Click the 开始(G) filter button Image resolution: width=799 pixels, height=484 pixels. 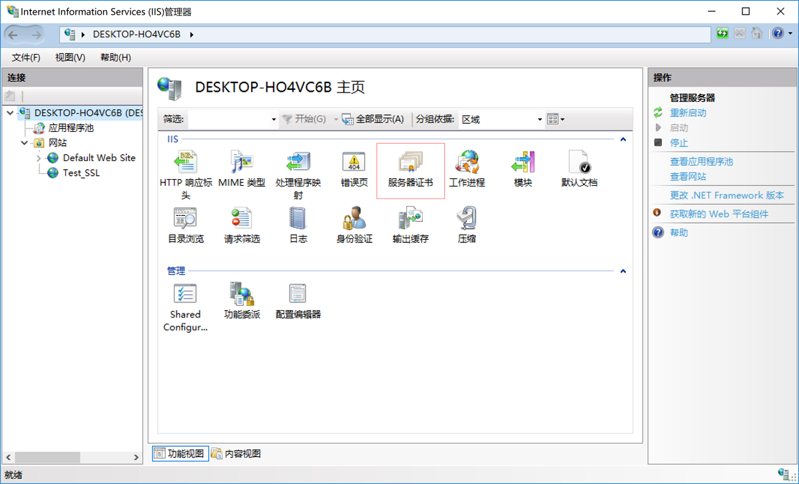click(305, 119)
